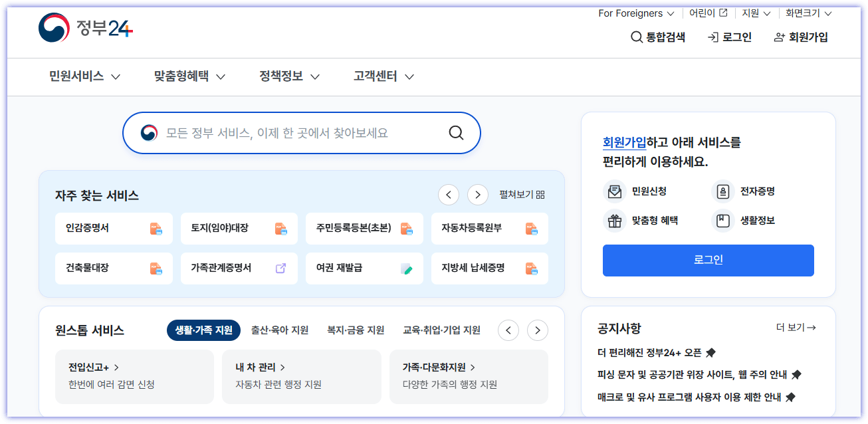Expand the 고객센터 menu
This screenshot has height=424, width=868.
coord(384,76)
